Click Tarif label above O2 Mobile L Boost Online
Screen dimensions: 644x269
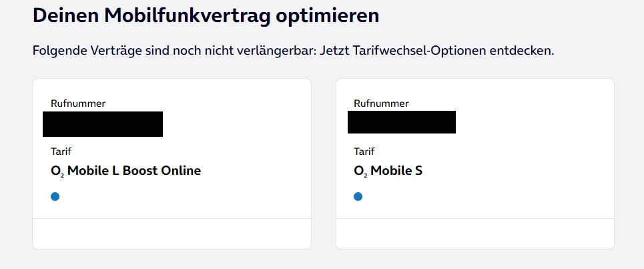pos(61,152)
